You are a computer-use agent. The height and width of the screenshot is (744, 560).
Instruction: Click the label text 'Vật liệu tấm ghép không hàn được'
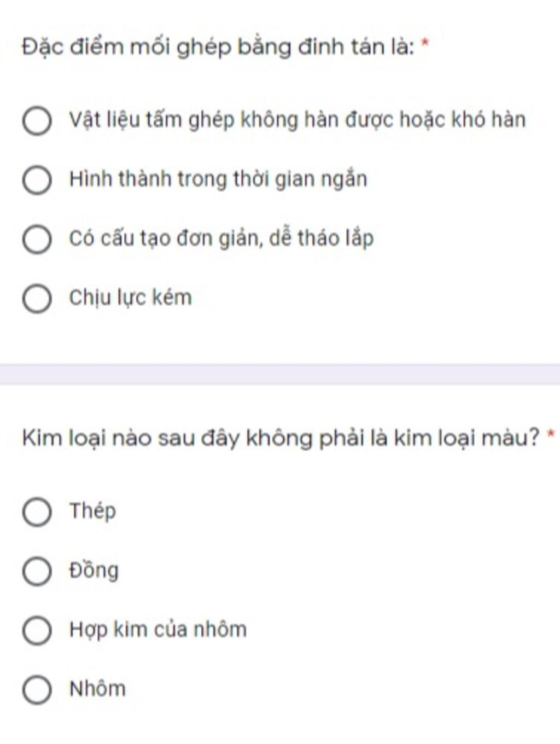coord(297,120)
